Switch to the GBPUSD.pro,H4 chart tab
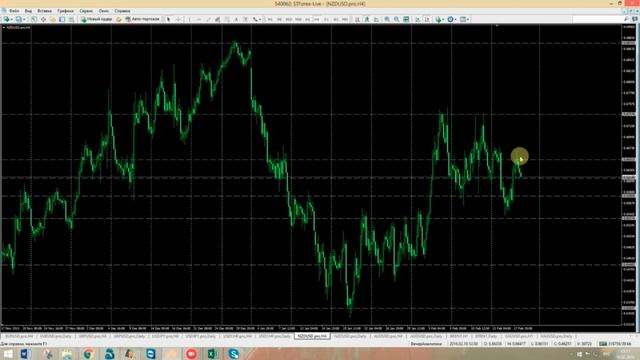 click(93, 336)
